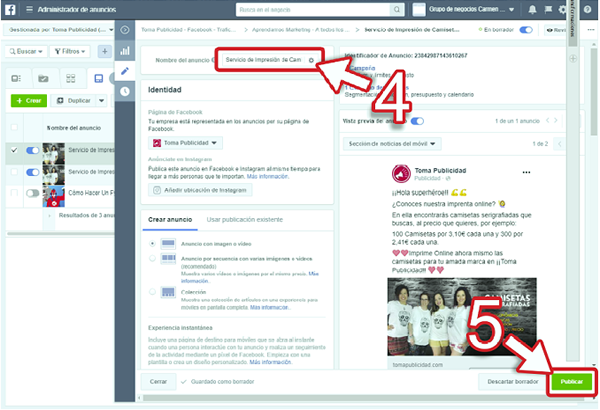Image resolution: width=600 pixels, height=410 pixels.
Task: Check the select-all checkbox in table header
Action: tap(14, 127)
